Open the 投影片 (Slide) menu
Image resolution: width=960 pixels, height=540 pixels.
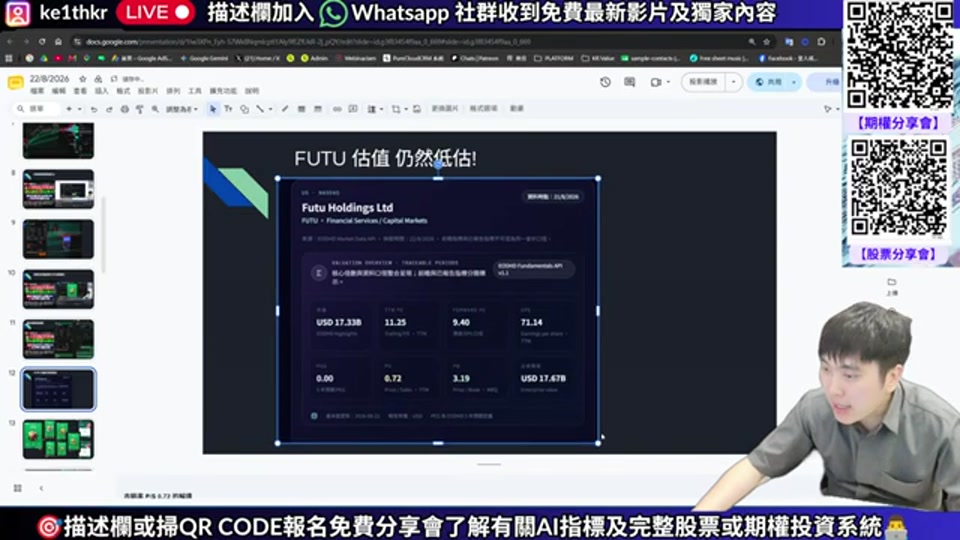148,91
